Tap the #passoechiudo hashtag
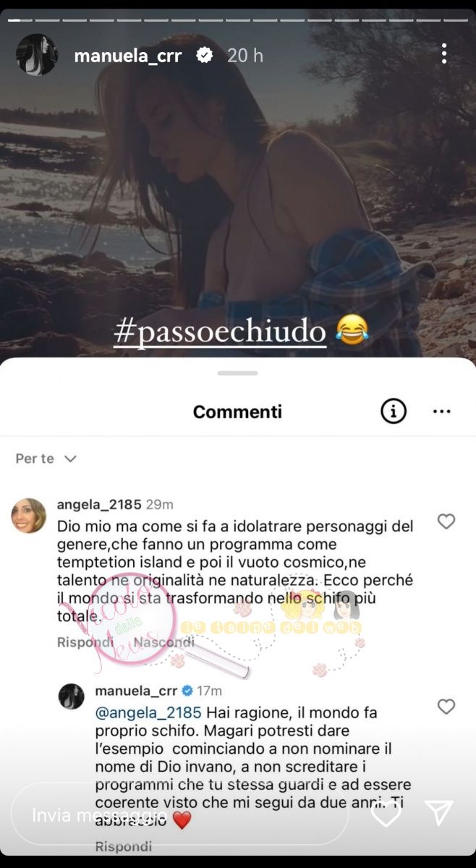The height and width of the screenshot is (868, 476). click(x=220, y=331)
